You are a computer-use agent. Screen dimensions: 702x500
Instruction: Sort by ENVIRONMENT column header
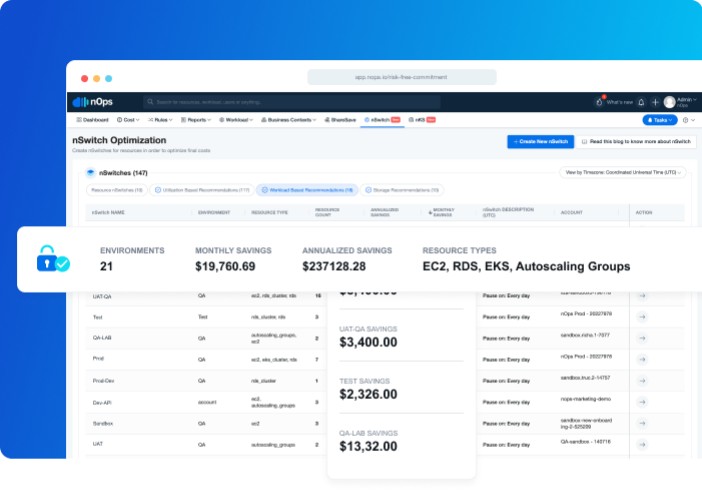tap(214, 213)
